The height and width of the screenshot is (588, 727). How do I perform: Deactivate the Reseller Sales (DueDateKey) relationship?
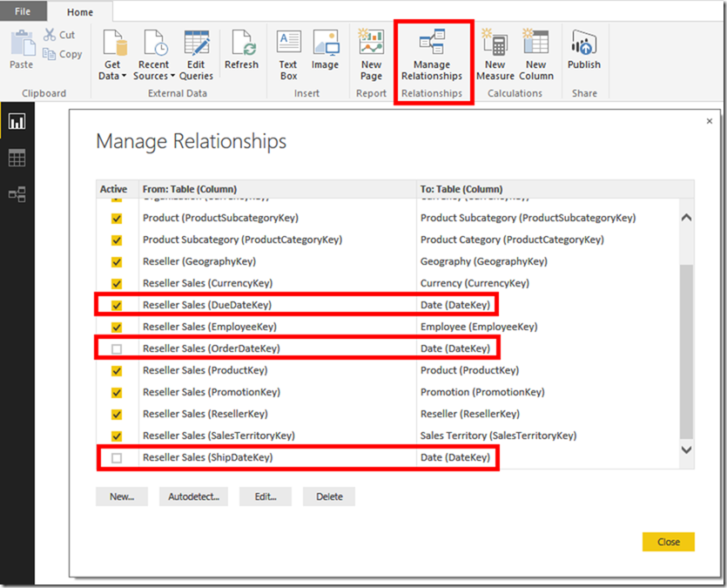pyautogui.click(x=117, y=306)
